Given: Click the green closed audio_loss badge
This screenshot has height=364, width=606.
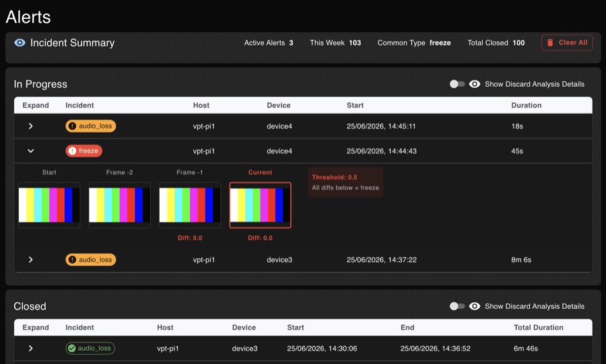Looking at the screenshot, I should click(90, 348).
